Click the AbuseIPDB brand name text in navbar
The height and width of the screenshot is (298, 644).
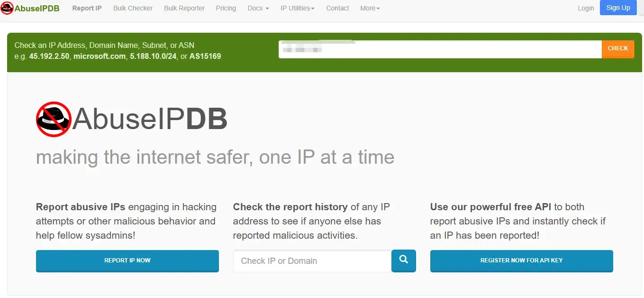click(36, 8)
